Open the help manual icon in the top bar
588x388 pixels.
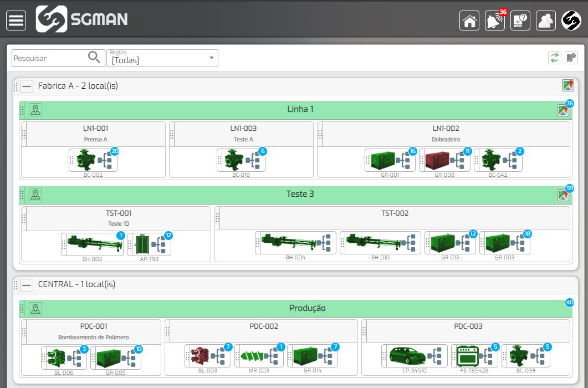point(520,21)
